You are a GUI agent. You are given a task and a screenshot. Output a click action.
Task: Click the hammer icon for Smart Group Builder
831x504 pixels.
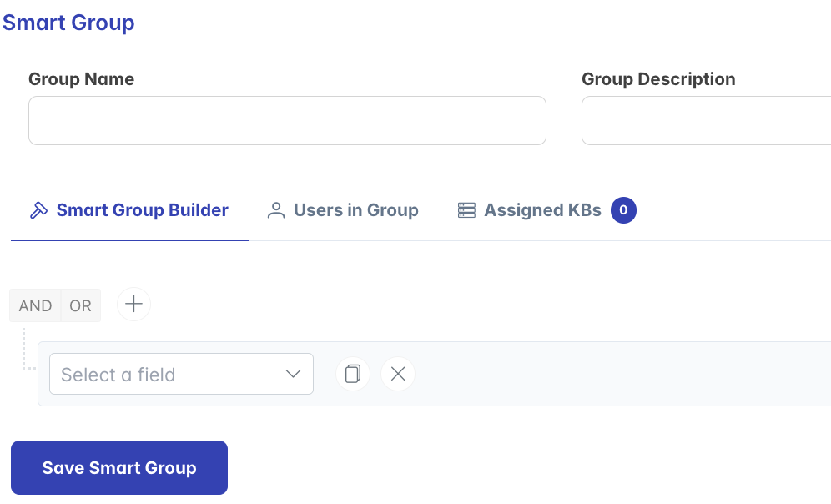pyautogui.click(x=38, y=210)
